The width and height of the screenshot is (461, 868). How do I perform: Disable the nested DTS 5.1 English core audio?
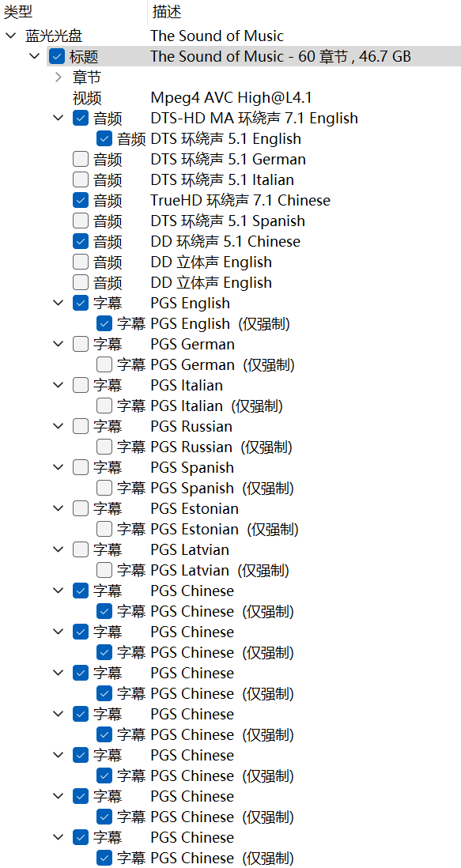104,138
